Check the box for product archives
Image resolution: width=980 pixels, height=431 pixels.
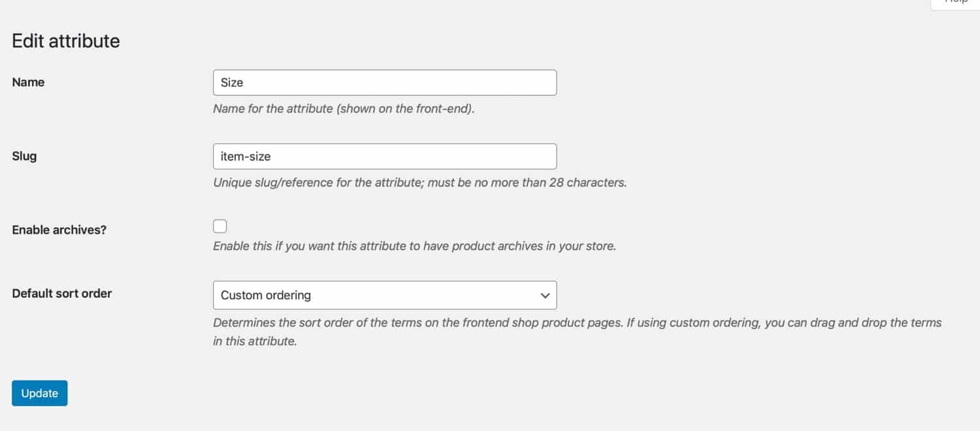pyautogui.click(x=220, y=226)
